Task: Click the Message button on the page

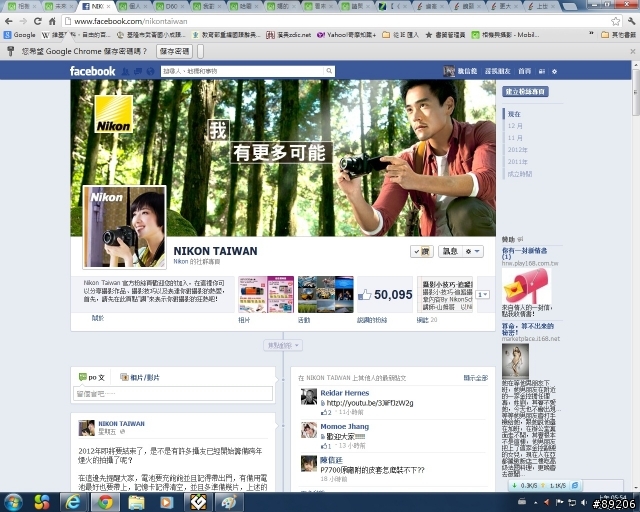Action: coord(450,252)
